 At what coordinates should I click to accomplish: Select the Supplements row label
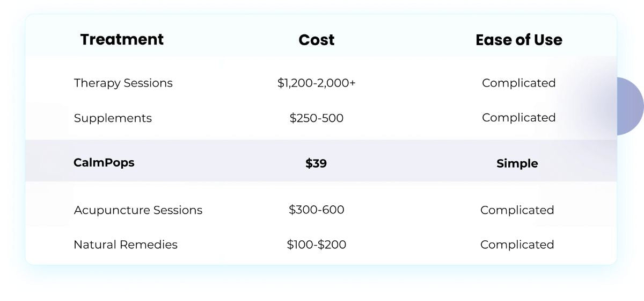[x=113, y=118]
